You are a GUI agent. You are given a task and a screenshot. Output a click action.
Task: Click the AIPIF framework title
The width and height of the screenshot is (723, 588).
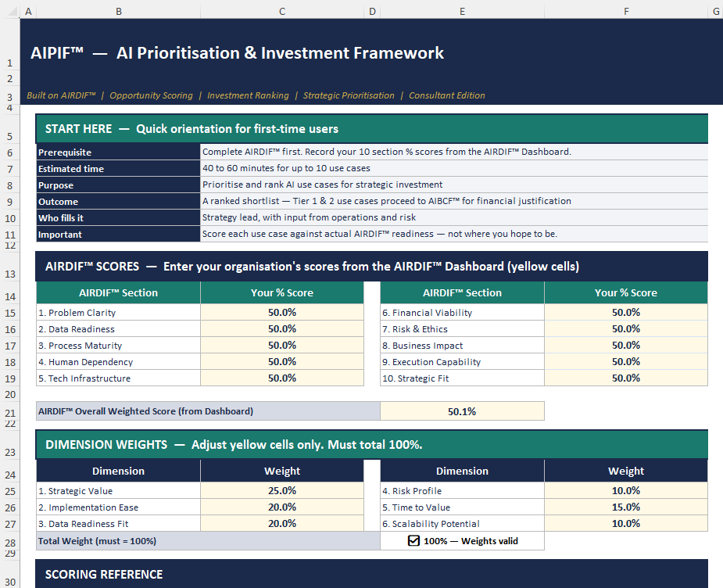click(237, 53)
